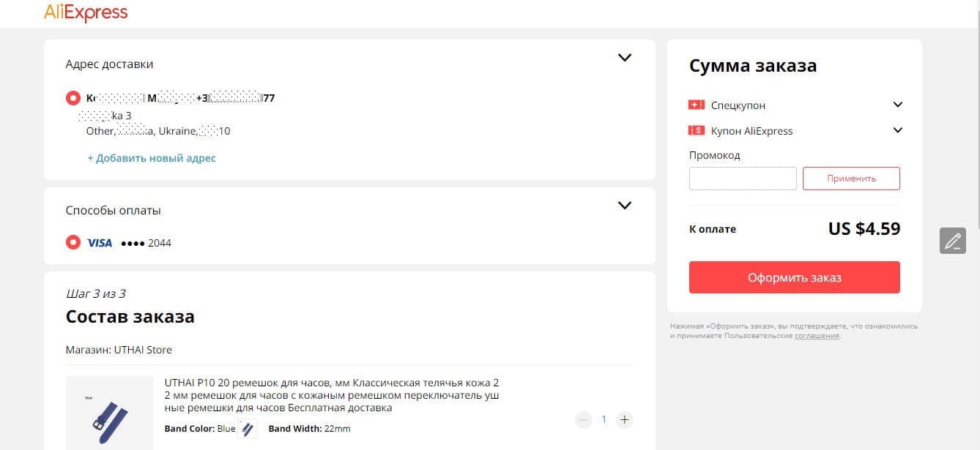Open the соглашения agreement link
The width and height of the screenshot is (980, 450).
point(817,336)
